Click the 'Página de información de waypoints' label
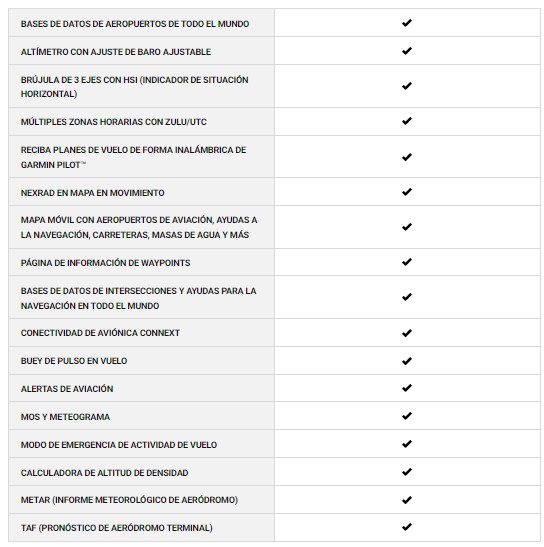The image size is (544, 547). 105,263
